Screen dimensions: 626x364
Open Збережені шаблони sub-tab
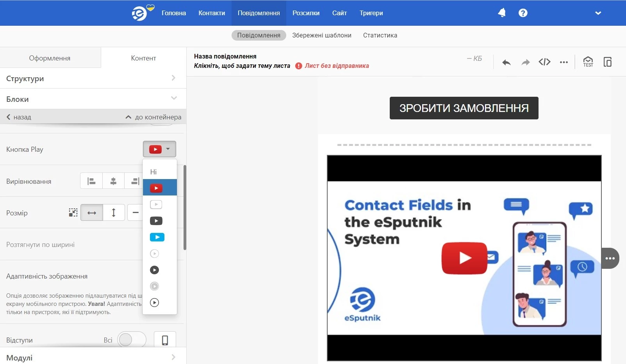pos(322,35)
